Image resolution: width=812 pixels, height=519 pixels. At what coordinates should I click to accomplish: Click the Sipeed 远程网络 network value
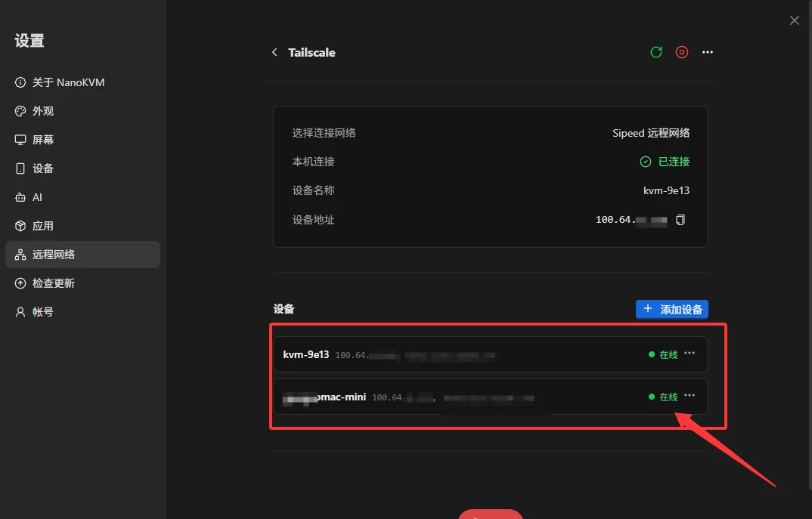(651, 133)
